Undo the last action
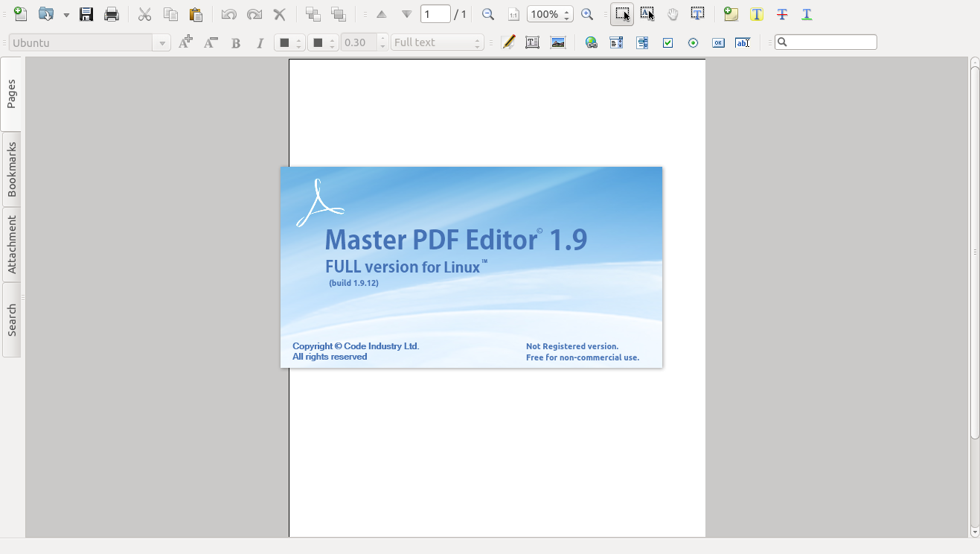 pyautogui.click(x=229, y=14)
